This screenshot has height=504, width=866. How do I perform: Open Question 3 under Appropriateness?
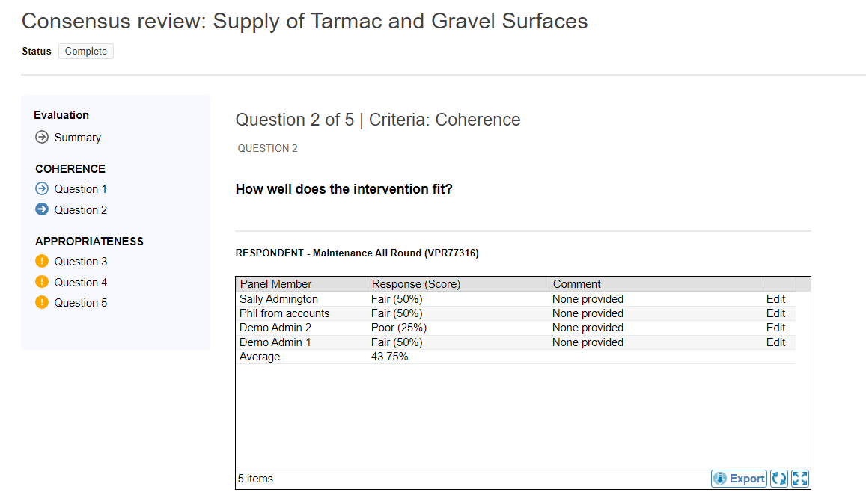(80, 262)
